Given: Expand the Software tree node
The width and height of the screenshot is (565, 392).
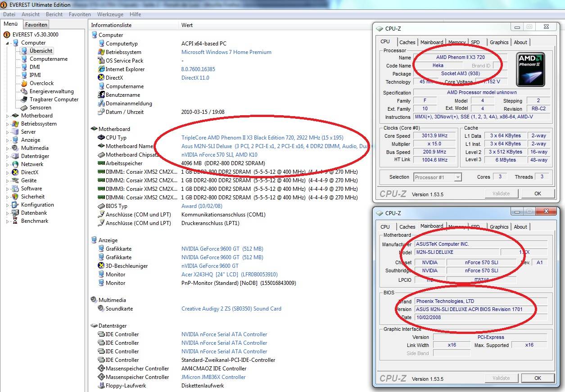Looking at the screenshot, I should click(x=8, y=189).
